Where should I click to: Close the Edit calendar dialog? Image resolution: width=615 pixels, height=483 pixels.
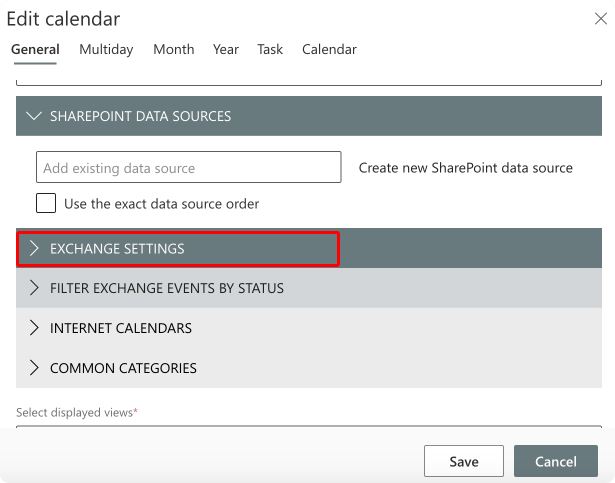(600, 18)
